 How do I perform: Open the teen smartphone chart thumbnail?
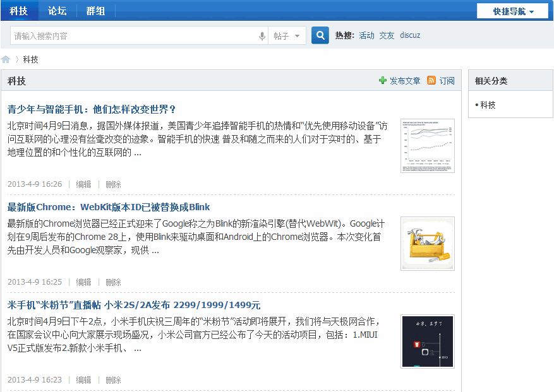427,146
